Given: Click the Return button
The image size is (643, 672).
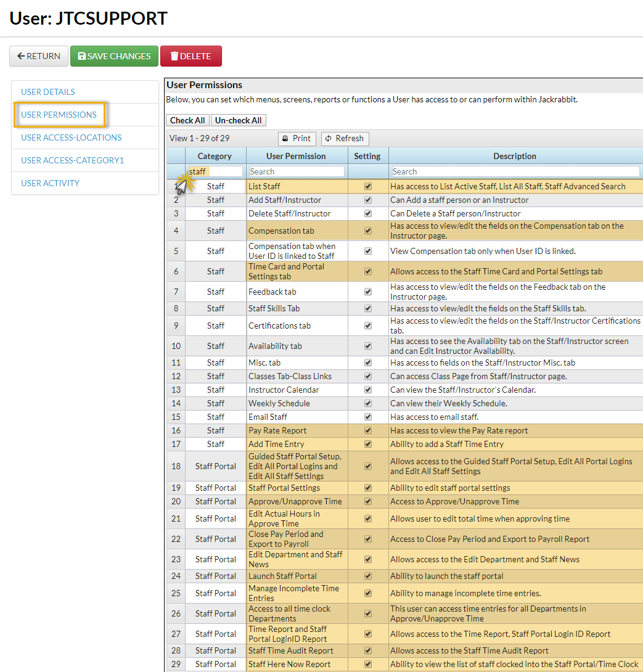Looking at the screenshot, I should point(39,56).
